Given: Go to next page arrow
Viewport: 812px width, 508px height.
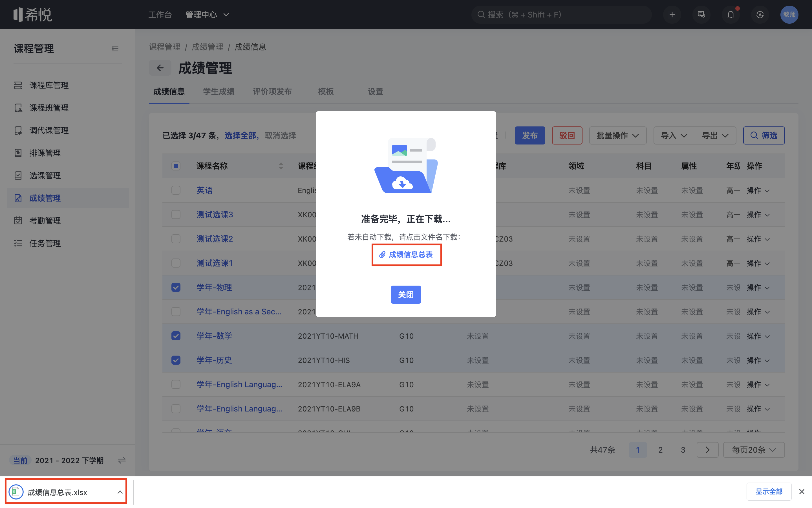Looking at the screenshot, I should click(707, 450).
